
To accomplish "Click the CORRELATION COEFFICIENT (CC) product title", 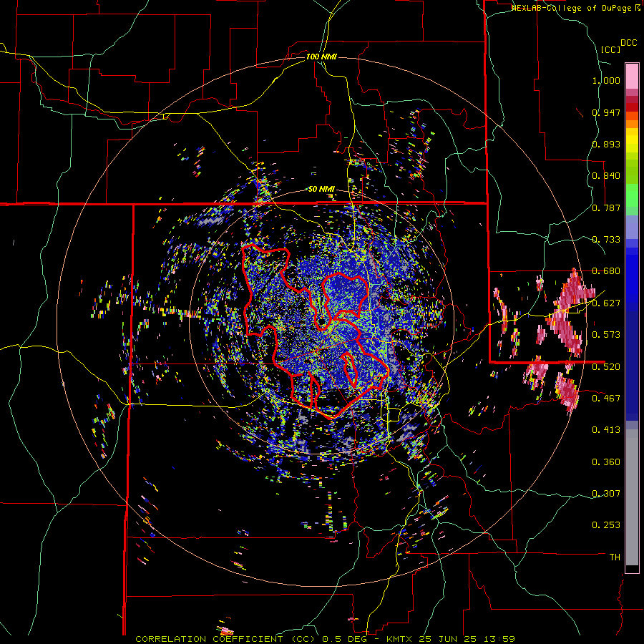I will tap(227, 639).
